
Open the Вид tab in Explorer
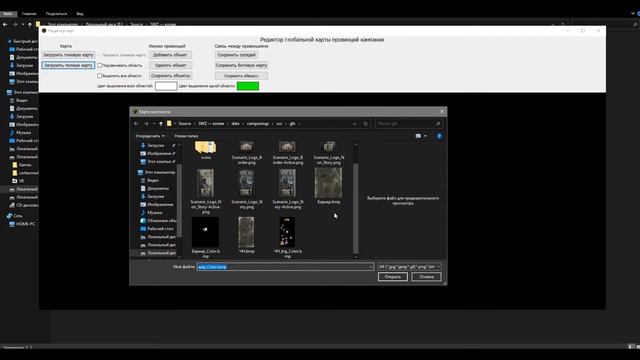click(x=80, y=13)
